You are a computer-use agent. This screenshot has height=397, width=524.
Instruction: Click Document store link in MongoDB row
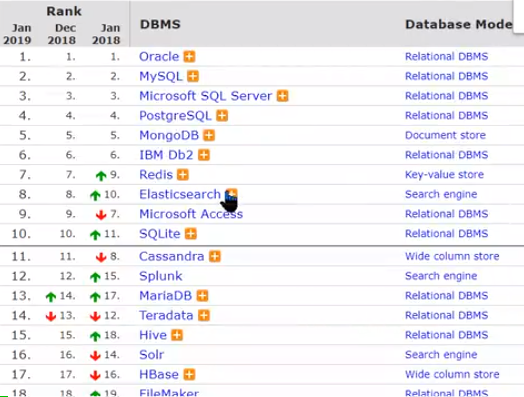click(445, 135)
